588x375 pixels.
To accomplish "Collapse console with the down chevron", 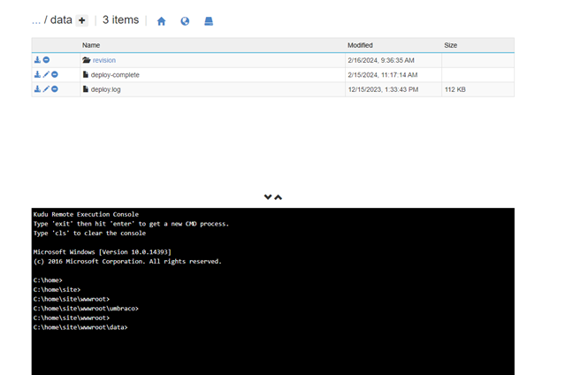I will pos(268,197).
